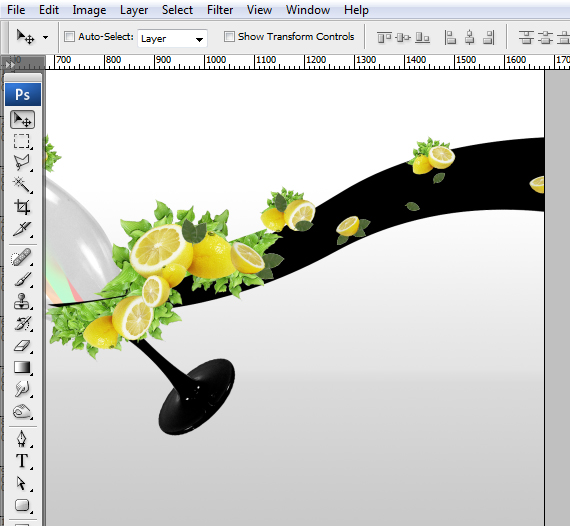Choose the Magic Wand tool
Screen dimensions: 570x526
[22, 185]
